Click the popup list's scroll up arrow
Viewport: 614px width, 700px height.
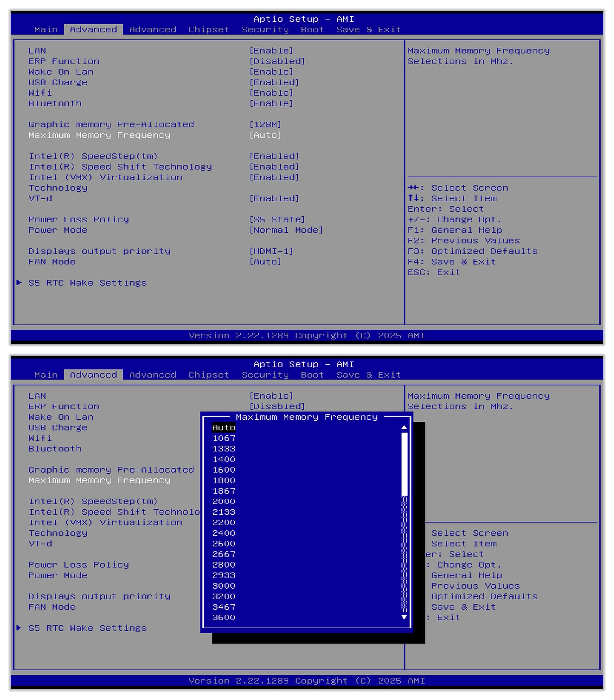coord(404,427)
